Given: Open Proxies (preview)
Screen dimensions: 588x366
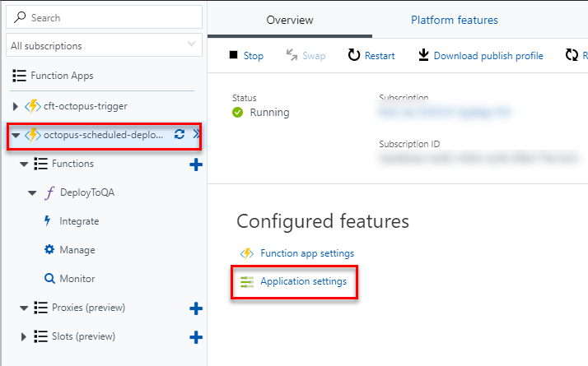Looking at the screenshot, I should pos(88,308).
